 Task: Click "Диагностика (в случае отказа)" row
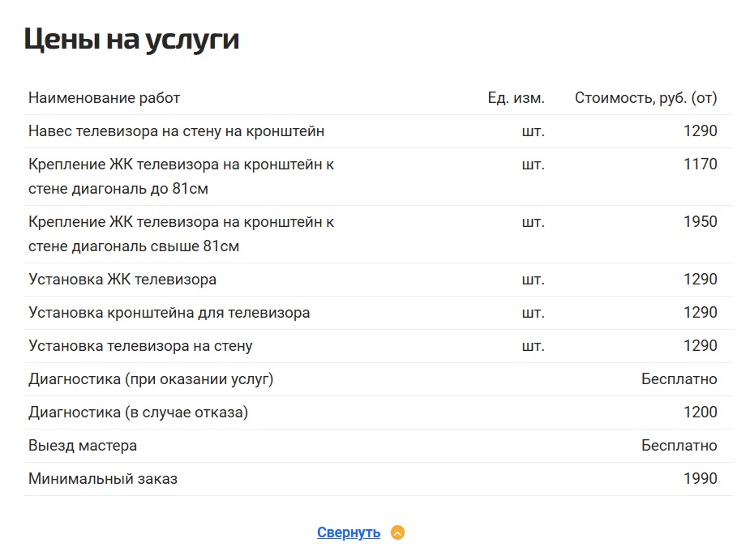(x=139, y=413)
